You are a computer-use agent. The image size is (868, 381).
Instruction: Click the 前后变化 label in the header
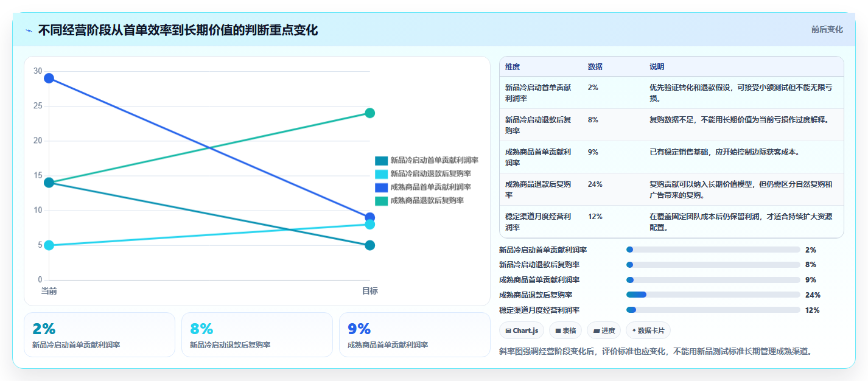click(827, 29)
